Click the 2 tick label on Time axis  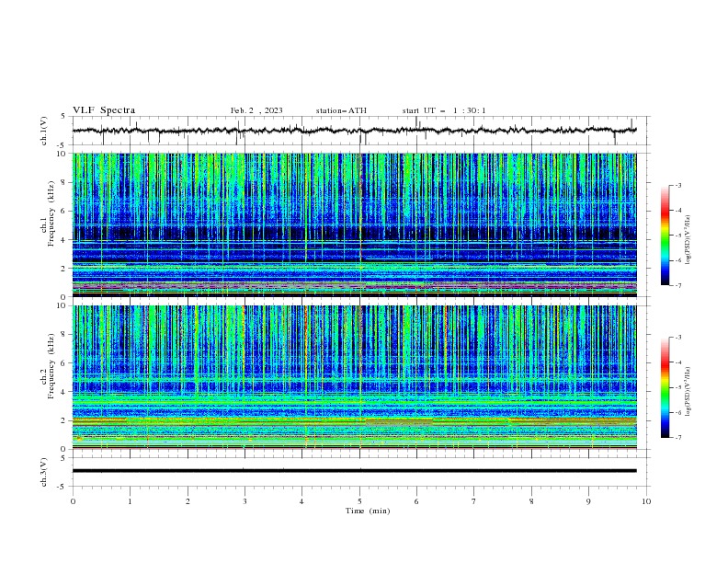click(x=188, y=501)
